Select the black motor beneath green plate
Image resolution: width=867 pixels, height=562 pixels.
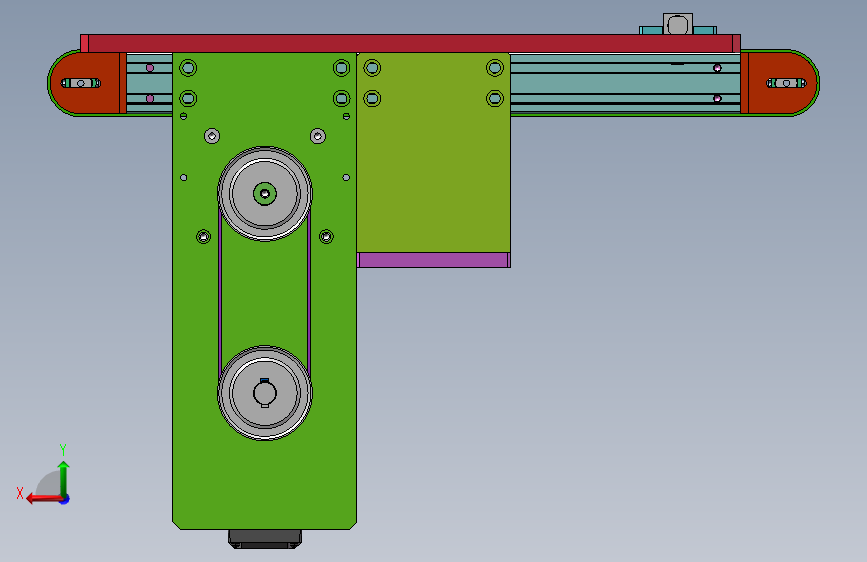265,539
